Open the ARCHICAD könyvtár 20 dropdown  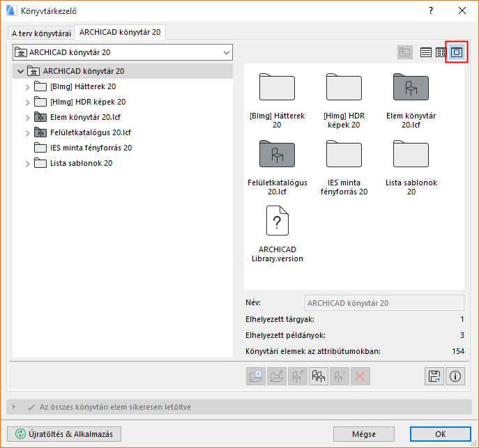point(123,52)
